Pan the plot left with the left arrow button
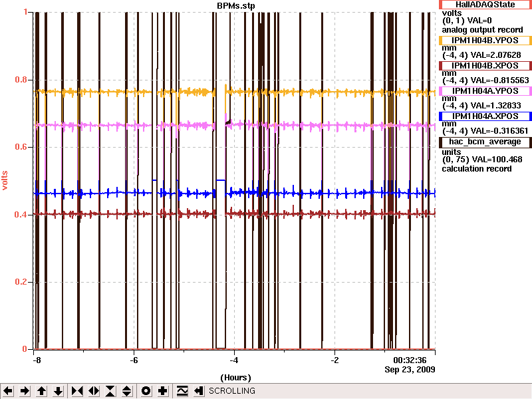 tap(8, 391)
